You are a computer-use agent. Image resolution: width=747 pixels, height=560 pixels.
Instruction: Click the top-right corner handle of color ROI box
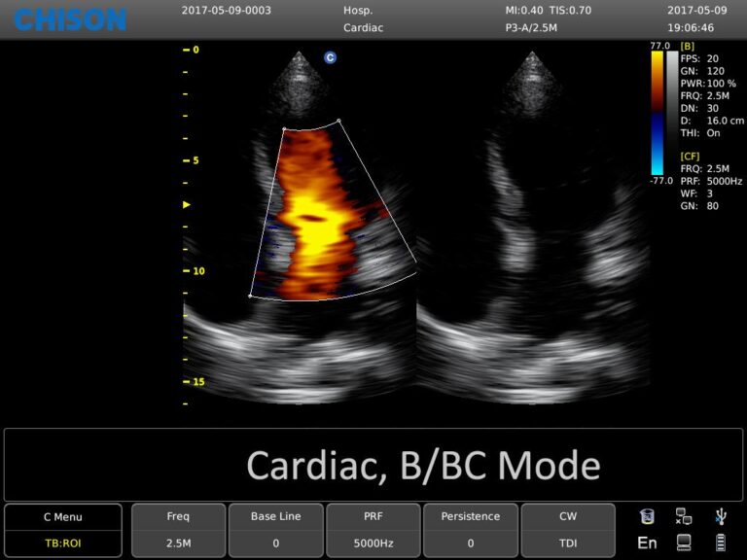[x=338, y=121]
